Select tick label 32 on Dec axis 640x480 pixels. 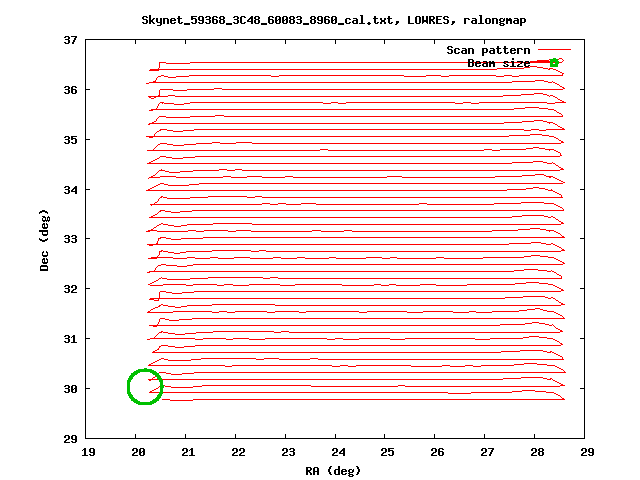click(x=70, y=289)
